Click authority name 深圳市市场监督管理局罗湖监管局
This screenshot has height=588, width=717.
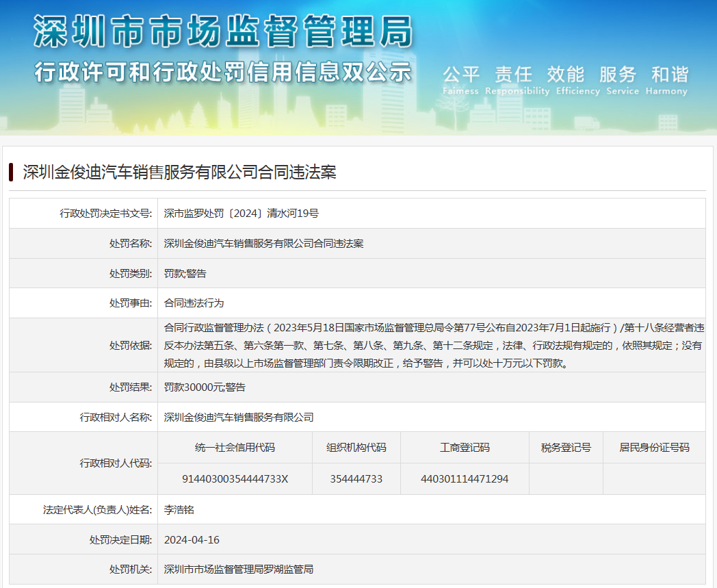239,570
